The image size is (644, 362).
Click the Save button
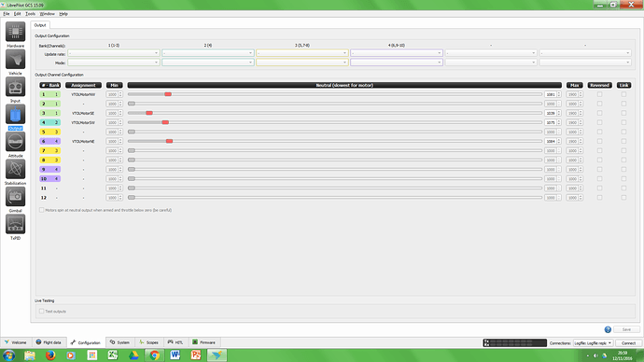tap(626, 329)
